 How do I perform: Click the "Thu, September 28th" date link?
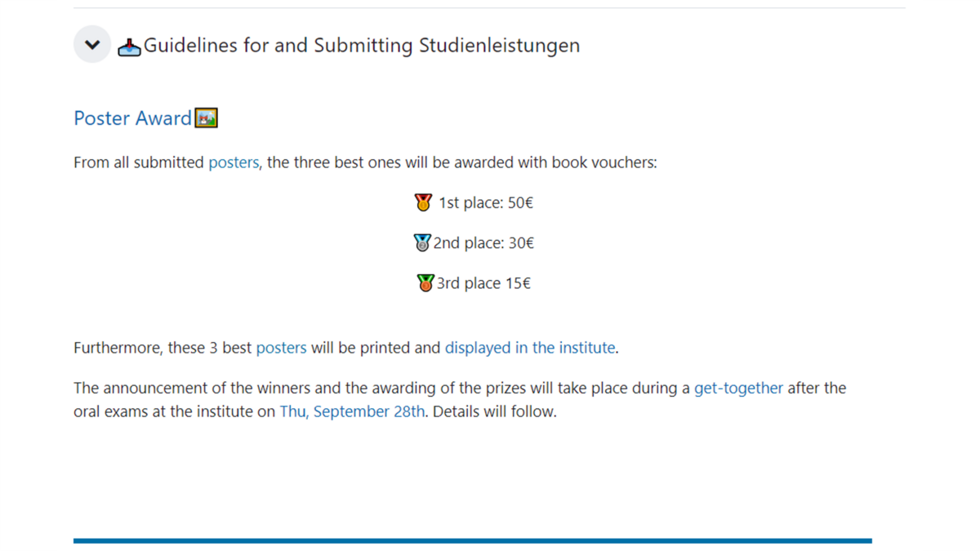click(352, 411)
